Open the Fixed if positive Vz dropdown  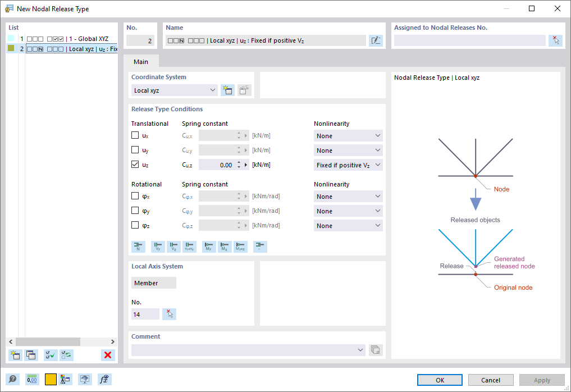pos(348,165)
